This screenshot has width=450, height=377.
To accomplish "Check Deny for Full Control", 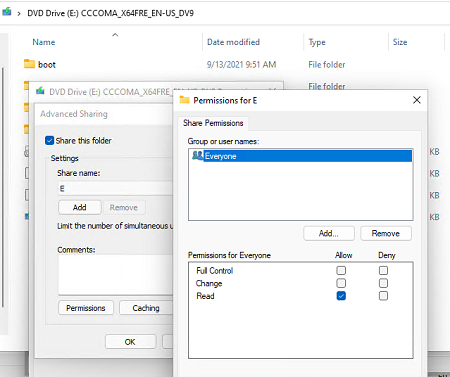I will pos(383,270).
